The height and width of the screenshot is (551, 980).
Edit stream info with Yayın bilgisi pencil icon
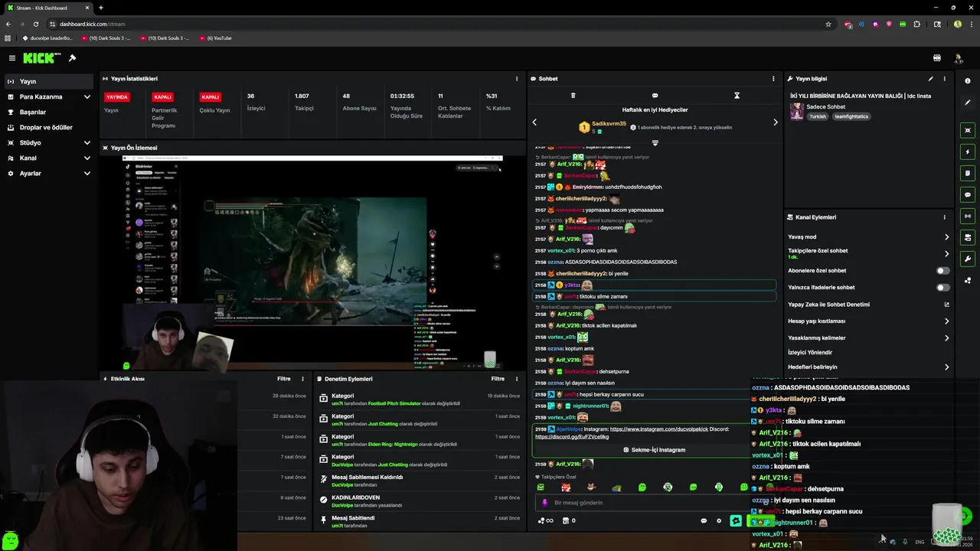coord(931,79)
